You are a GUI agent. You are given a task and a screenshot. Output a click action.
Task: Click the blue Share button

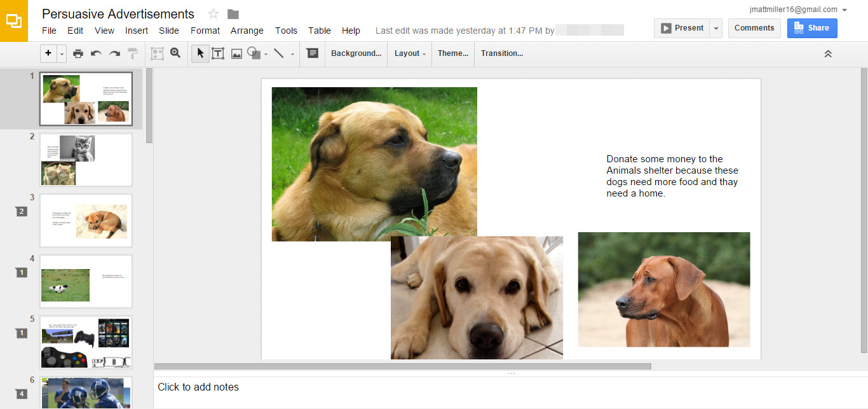812,28
